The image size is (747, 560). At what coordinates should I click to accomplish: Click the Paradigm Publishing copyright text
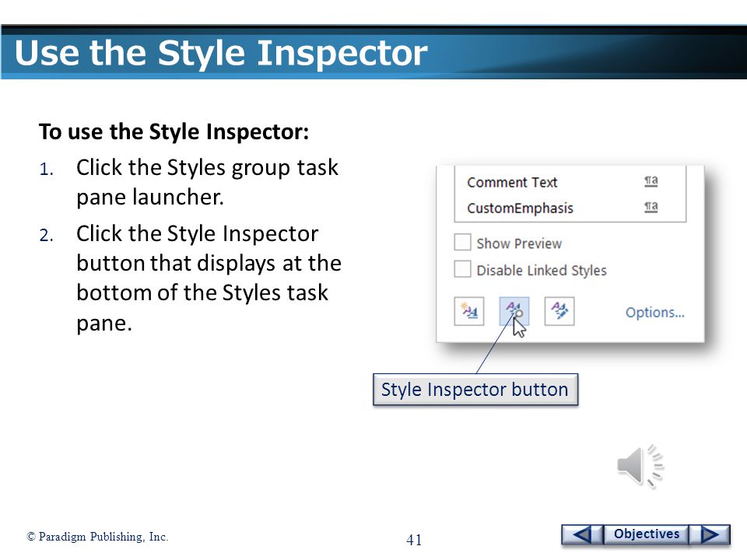click(97, 537)
